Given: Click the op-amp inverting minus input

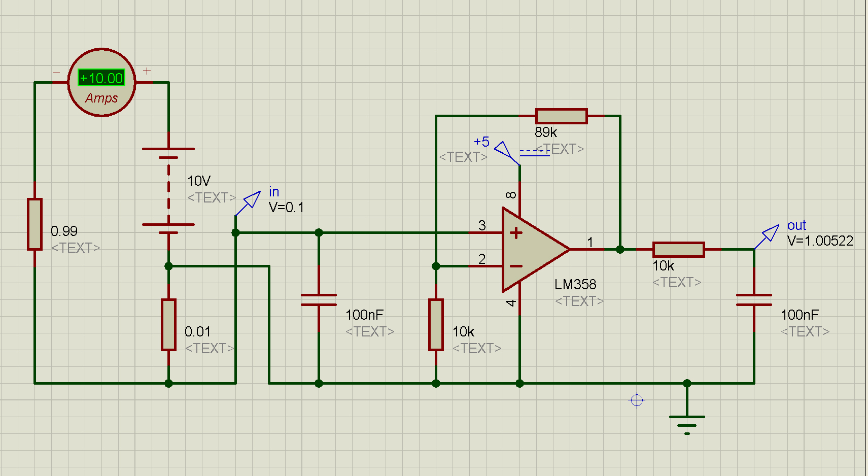Looking at the screenshot, I should click(516, 266).
